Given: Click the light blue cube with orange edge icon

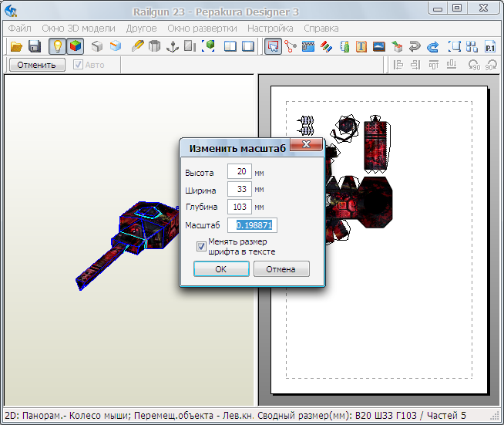Looking at the screenshot, I should (116, 46).
